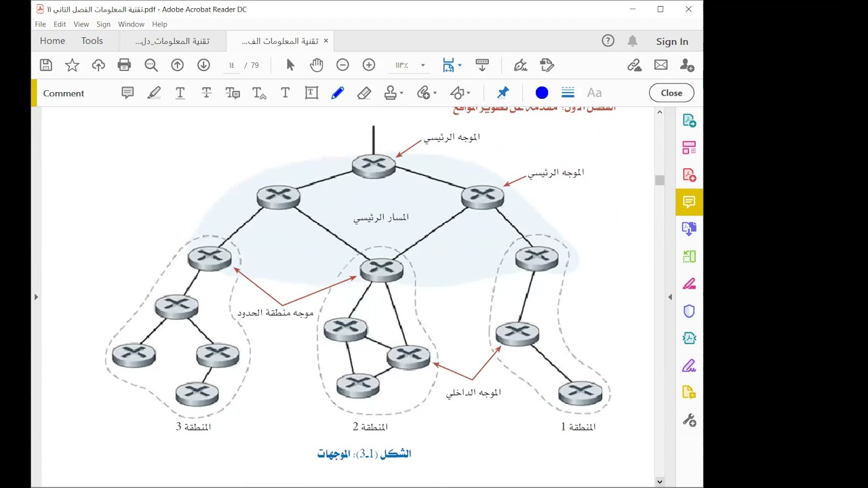Open the View menu

(81, 24)
